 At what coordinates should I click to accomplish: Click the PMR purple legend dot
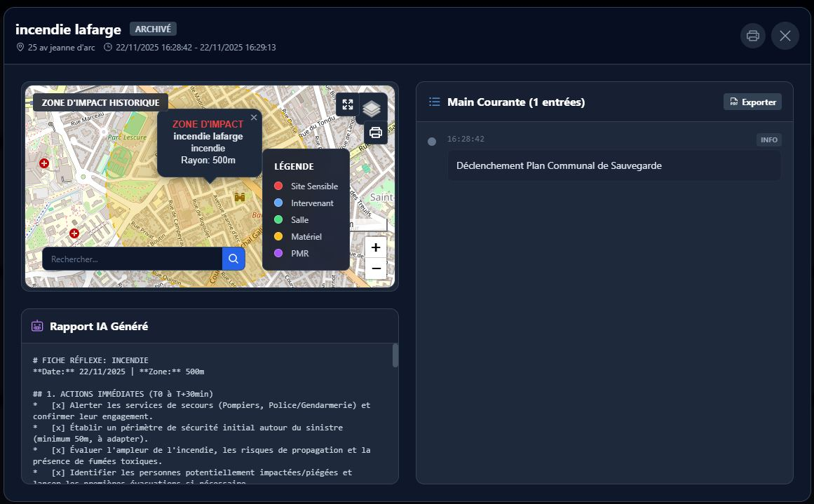pos(278,254)
